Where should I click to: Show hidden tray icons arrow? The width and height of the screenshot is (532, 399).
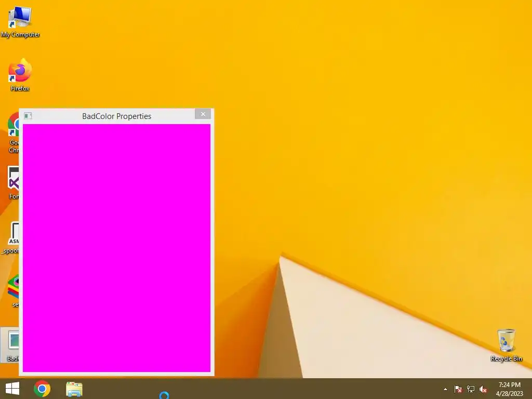(x=445, y=389)
